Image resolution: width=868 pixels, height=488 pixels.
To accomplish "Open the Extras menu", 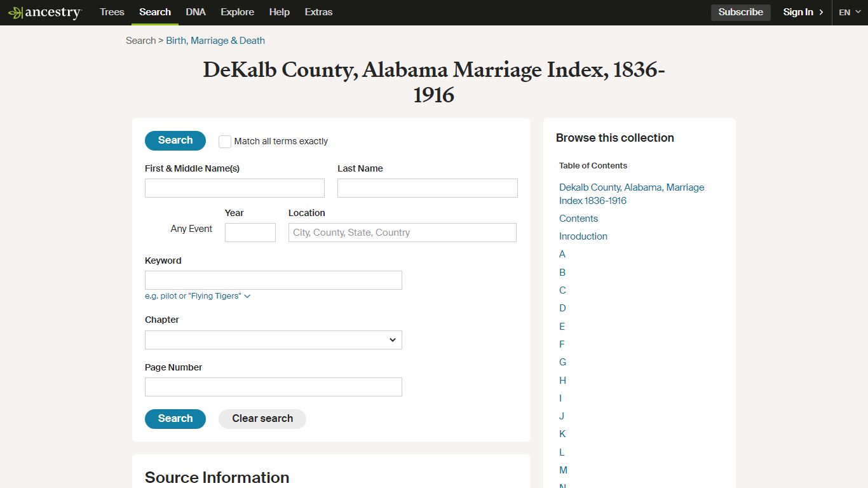I will [x=318, y=12].
